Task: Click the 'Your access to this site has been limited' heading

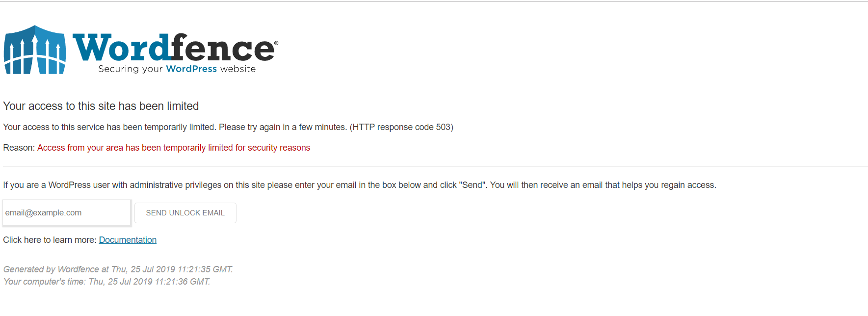Action: point(101,106)
